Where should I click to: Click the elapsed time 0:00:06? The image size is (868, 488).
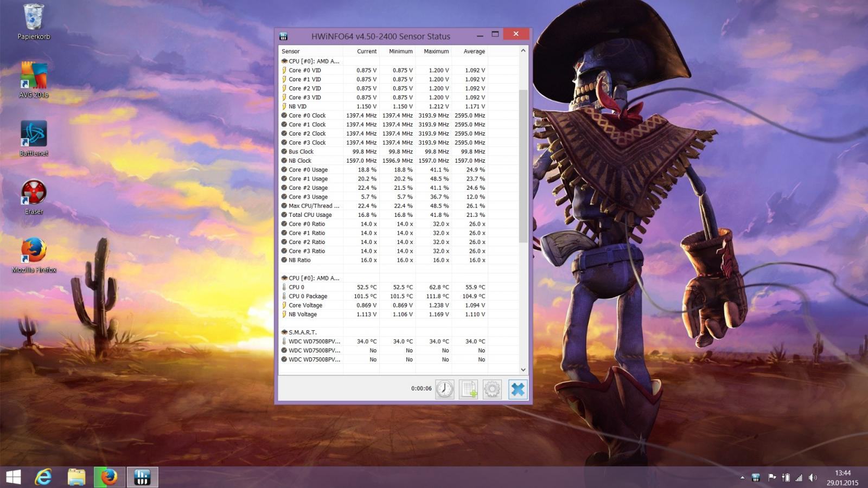422,389
